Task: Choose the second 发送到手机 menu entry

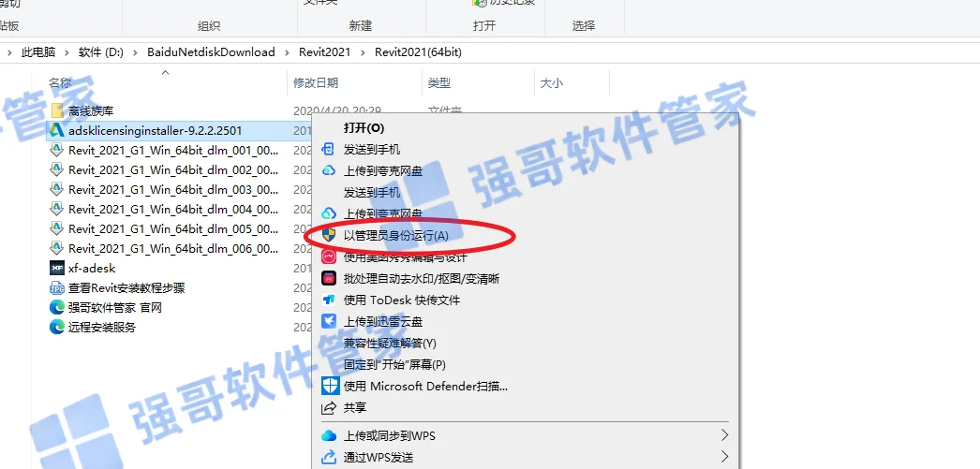Action: (372, 193)
